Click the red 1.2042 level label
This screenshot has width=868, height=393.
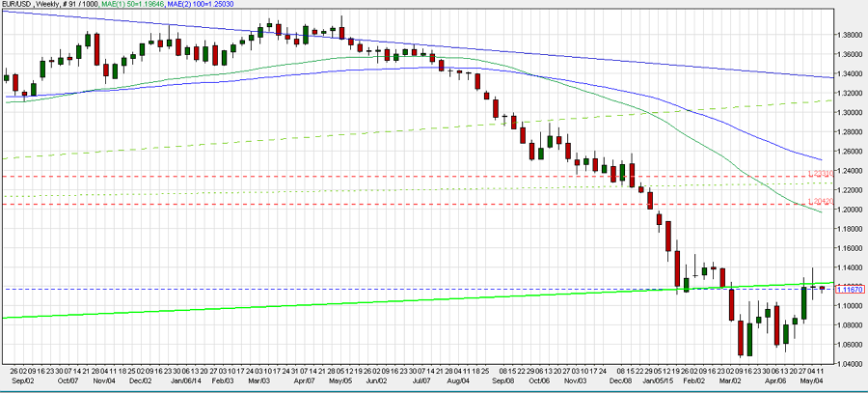click(821, 201)
